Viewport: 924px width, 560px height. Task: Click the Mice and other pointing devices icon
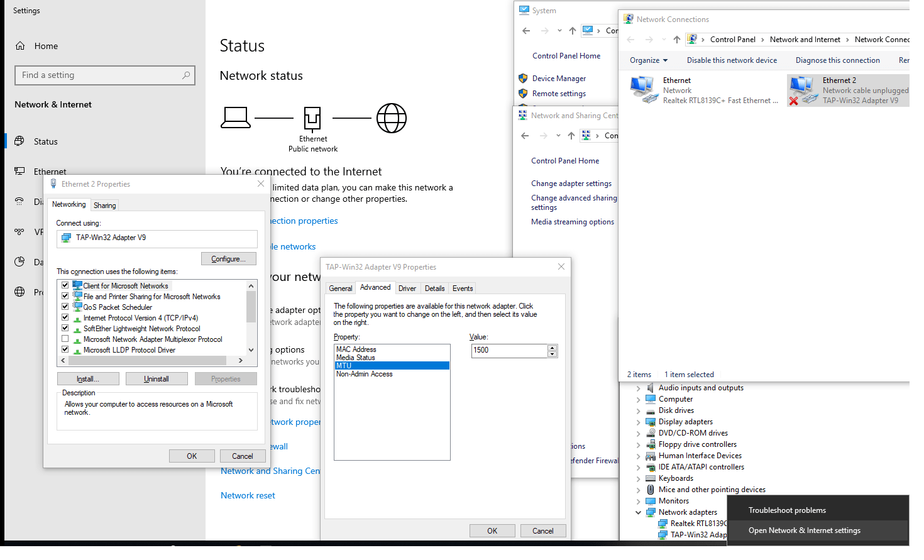[651, 490]
